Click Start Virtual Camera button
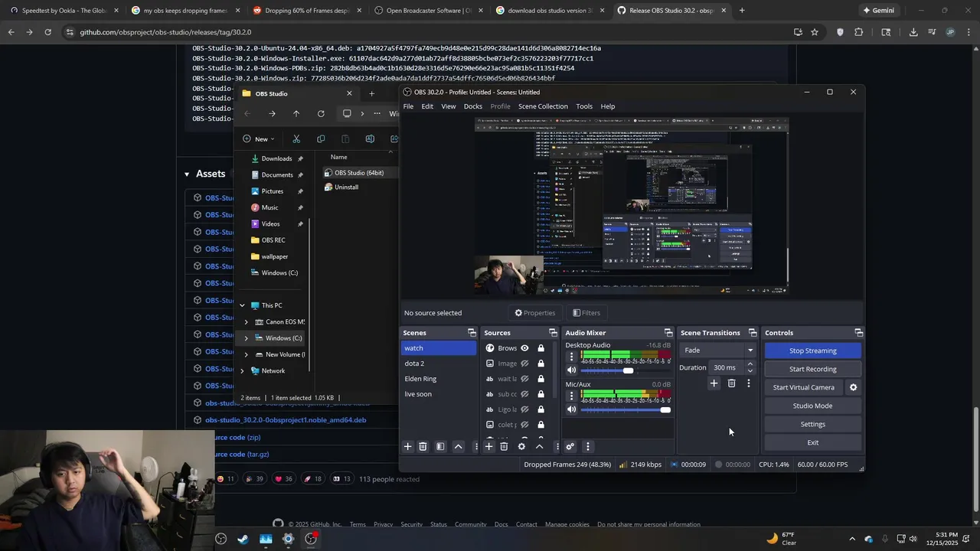This screenshot has height=551, width=980. [803, 387]
